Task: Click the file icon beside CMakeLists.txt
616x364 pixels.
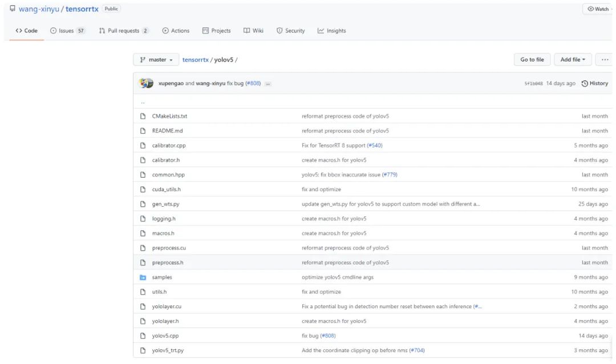Action: [x=143, y=116]
